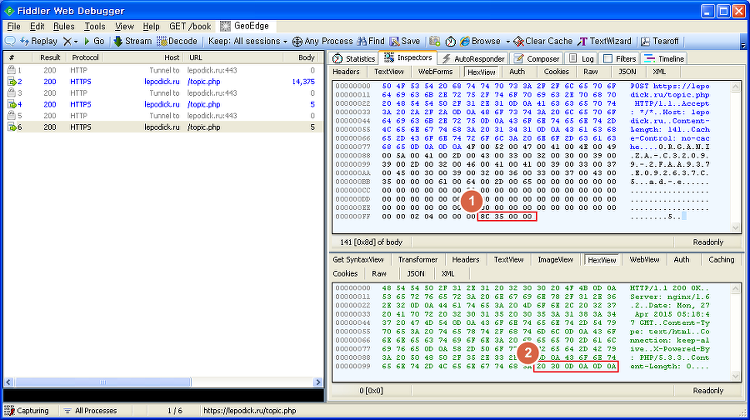Switch to Statistics tab
The image size is (750, 420).
[x=354, y=58]
